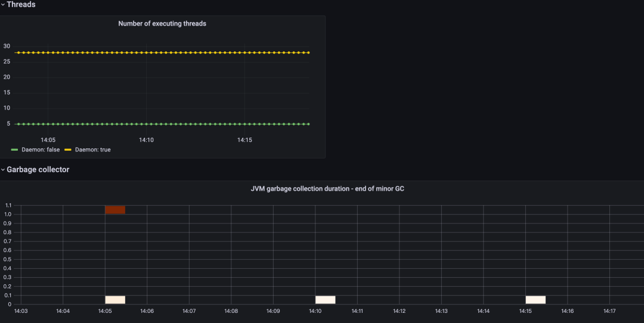Open the Number of executing threads panel menu
Viewport: 644px width, 323px height.
click(x=162, y=24)
